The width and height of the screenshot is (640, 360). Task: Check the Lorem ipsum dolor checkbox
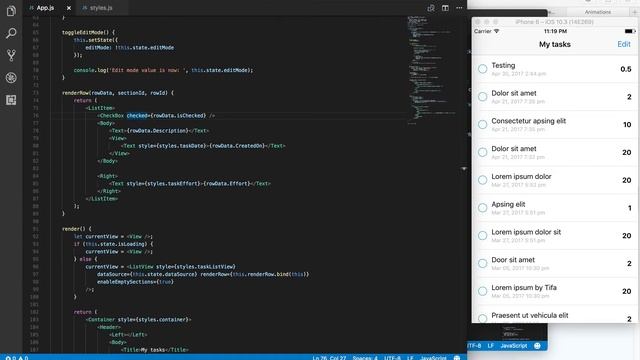482,180
